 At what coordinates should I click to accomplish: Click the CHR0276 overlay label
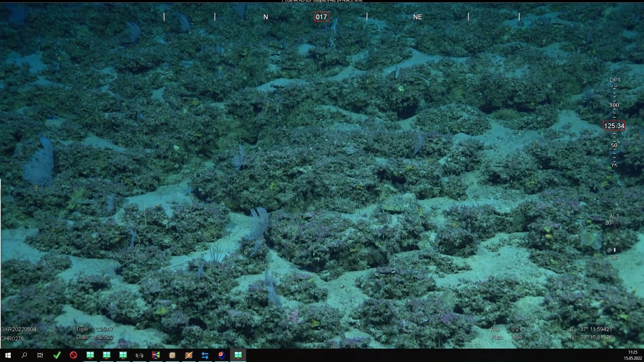pyautogui.click(x=12, y=339)
